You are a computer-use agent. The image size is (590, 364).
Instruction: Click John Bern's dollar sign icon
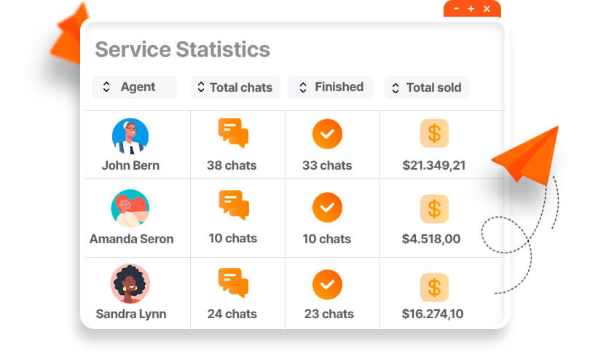pos(434,133)
